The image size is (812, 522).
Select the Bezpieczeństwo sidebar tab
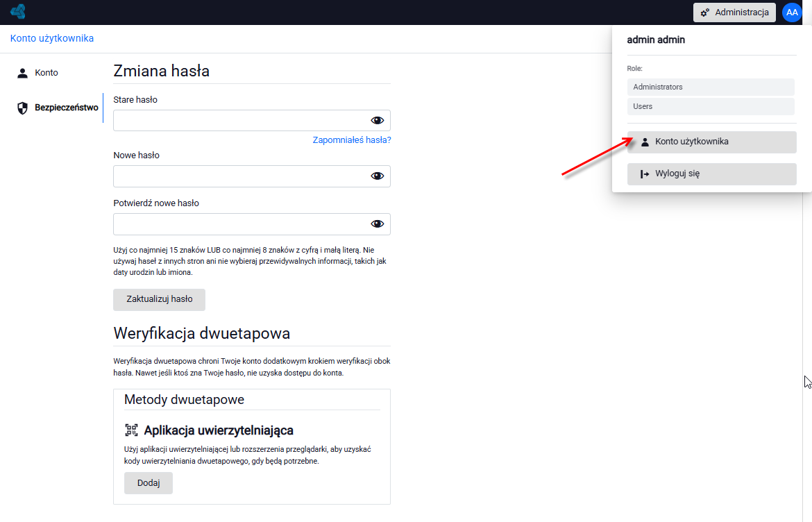pos(57,108)
